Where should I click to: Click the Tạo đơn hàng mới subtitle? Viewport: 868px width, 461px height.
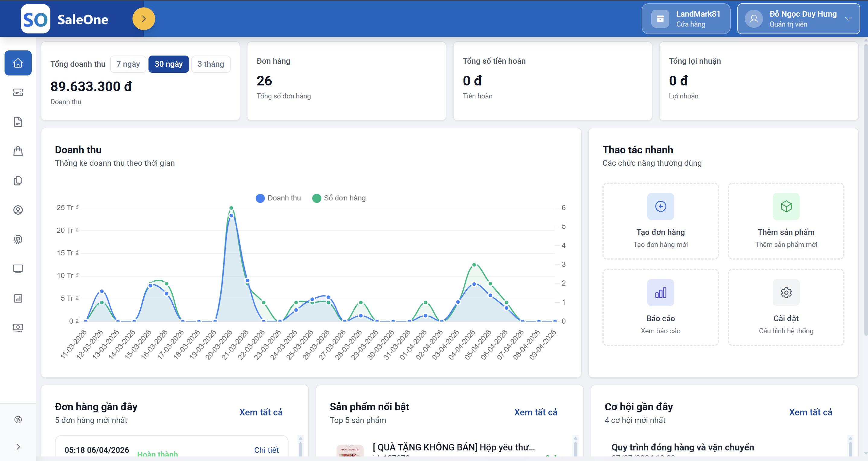(x=660, y=245)
